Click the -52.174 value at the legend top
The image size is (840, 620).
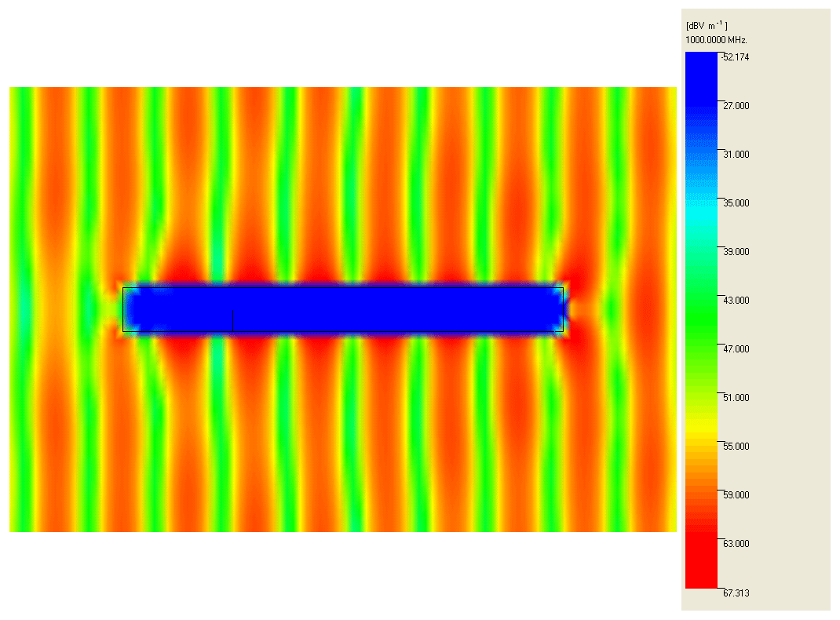point(735,57)
